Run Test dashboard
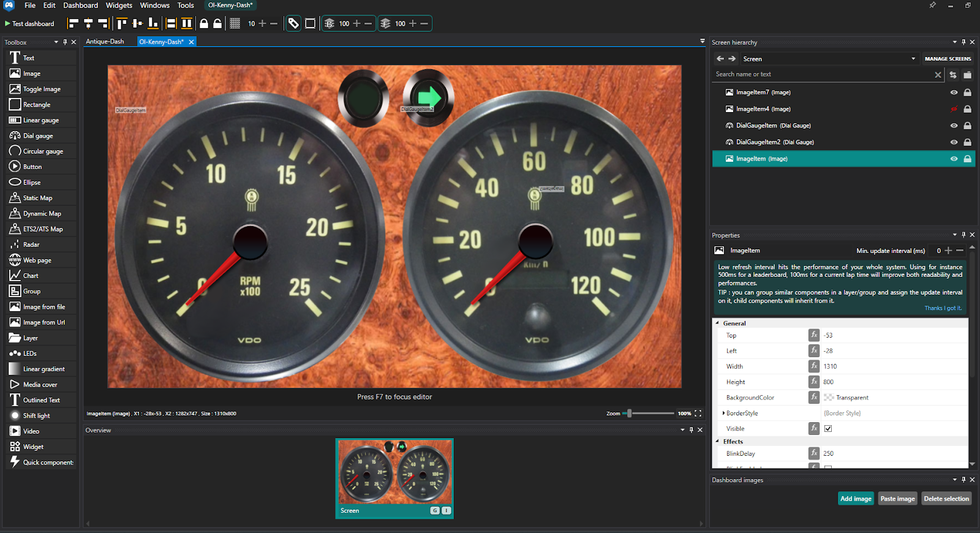Viewport: 980px width, 533px height. tap(29, 24)
